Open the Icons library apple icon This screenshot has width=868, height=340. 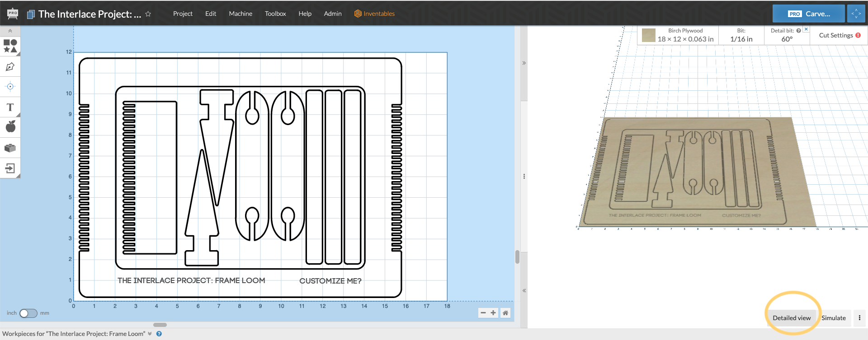coord(10,127)
